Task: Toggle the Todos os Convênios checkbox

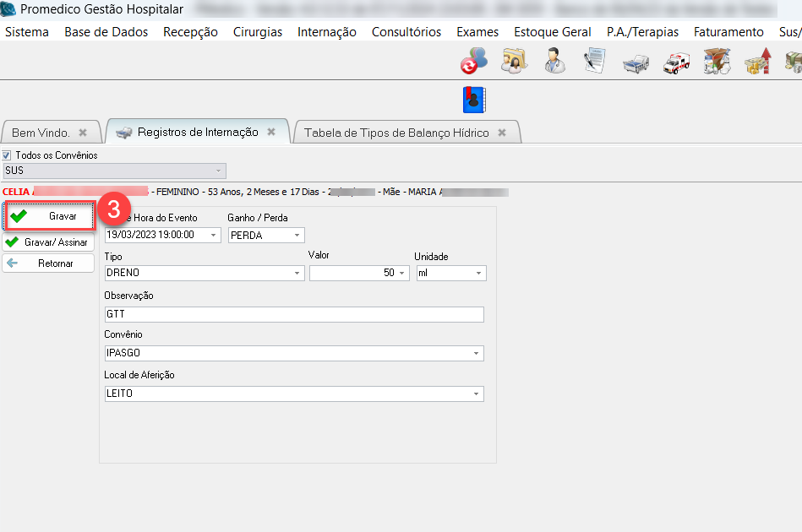Action: click(8, 155)
